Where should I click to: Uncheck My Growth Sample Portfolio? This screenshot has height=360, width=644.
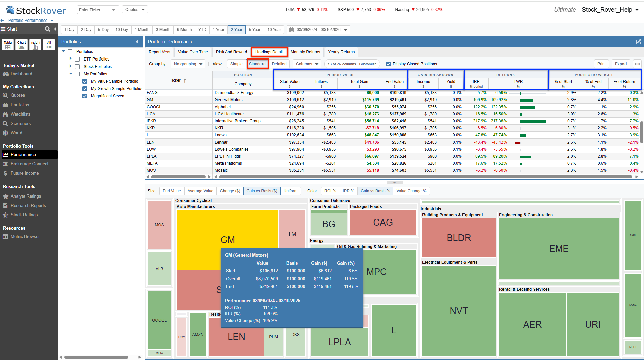point(85,89)
